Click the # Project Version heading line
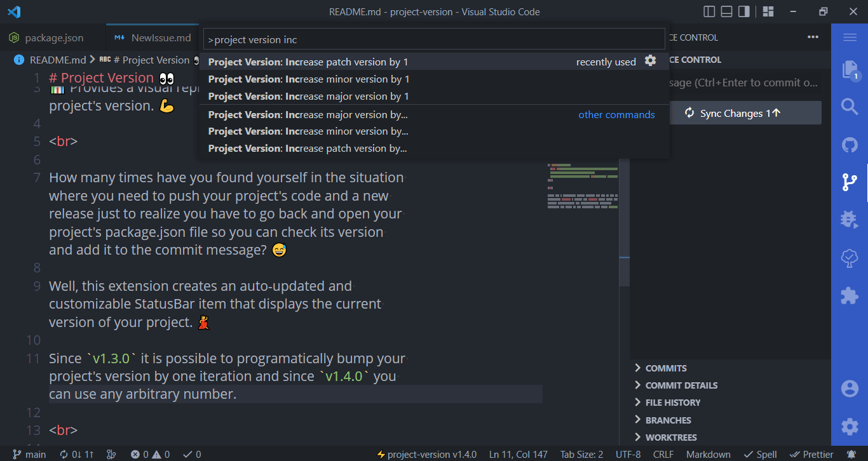Screen dimensions: 868x461 111,78
